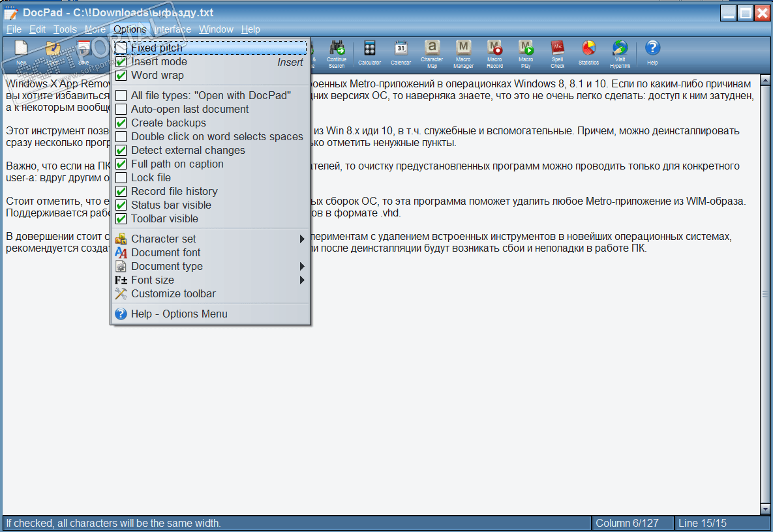Launch Spell Check
This screenshot has width=773, height=532.
pos(558,48)
